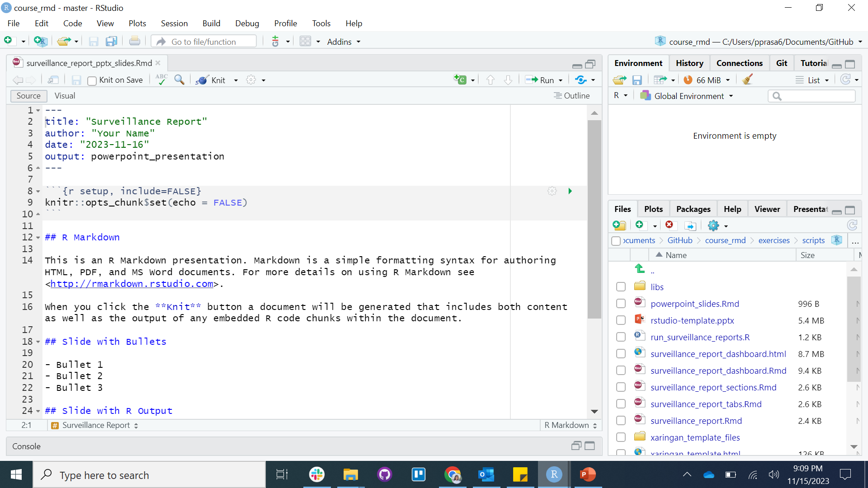The height and width of the screenshot is (488, 868).
Task: Check the box for surveillance_report.Rmd
Action: tap(621, 421)
